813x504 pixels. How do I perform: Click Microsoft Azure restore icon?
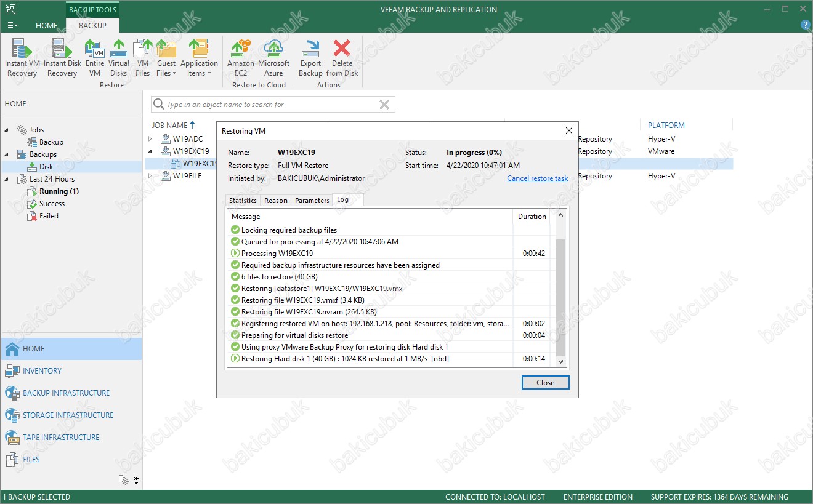tap(273, 58)
